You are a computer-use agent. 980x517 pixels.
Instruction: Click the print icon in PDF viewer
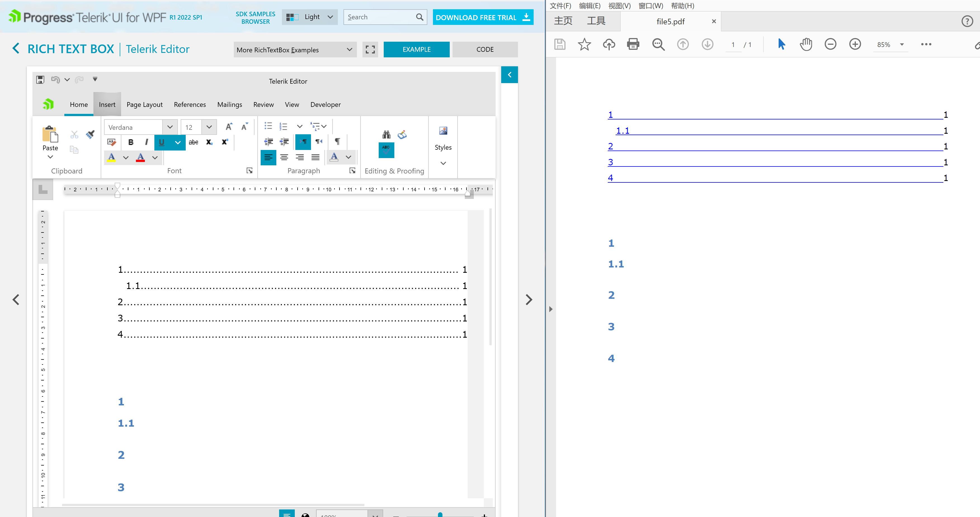[x=633, y=44]
